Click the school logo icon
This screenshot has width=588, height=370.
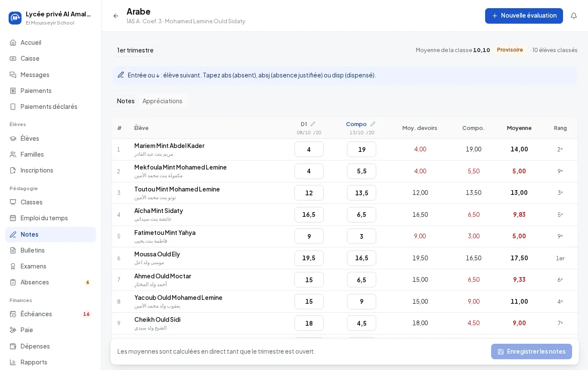[x=15, y=18]
